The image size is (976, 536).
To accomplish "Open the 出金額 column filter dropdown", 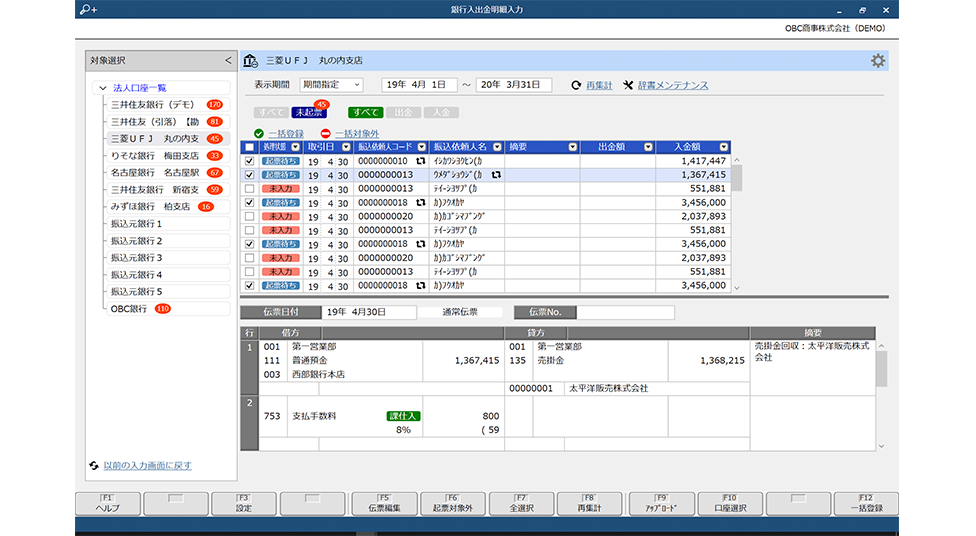I will (648, 147).
